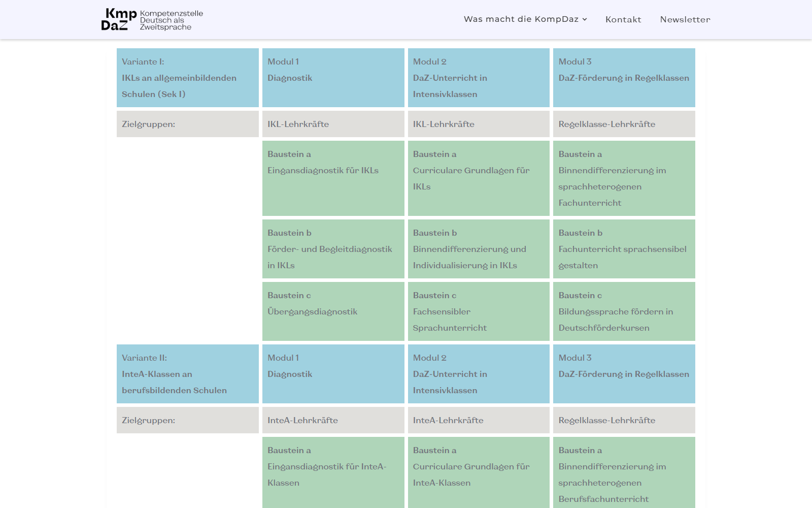Image resolution: width=812 pixels, height=508 pixels.
Task: Select Modul 3 DaZ-Förderung in Regelklassen under Variante I
Action: [624, 78]
